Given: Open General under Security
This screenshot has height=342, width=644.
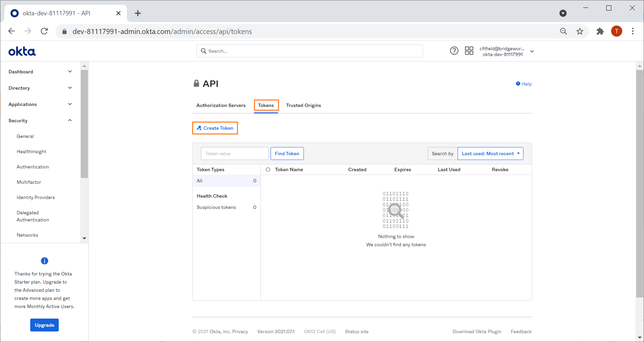Looking at the screenshot, I should click(25, 136).
